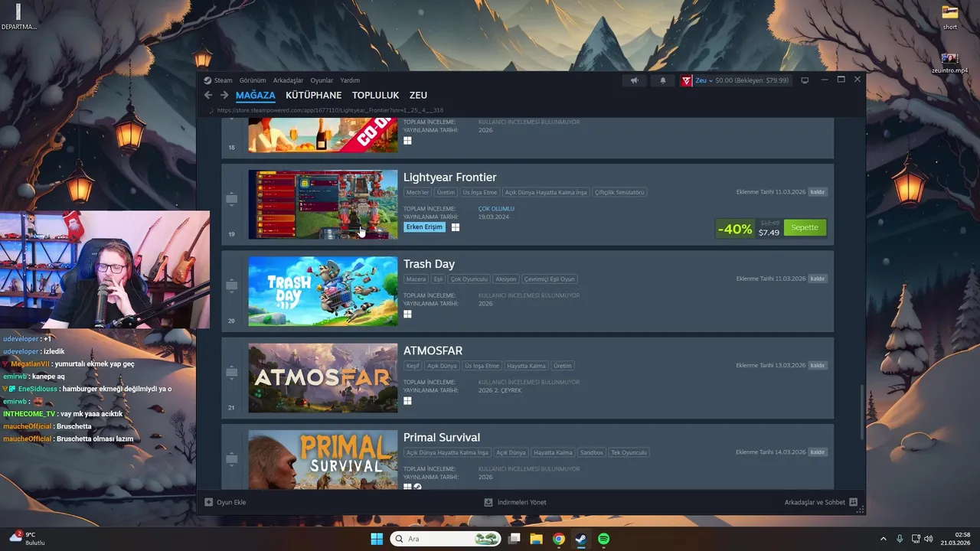The width and height of the screenshot is (980, 551).
Task: Select the Üs İnşa Etme tag on Lightyear Frontier
Action: 480,192
